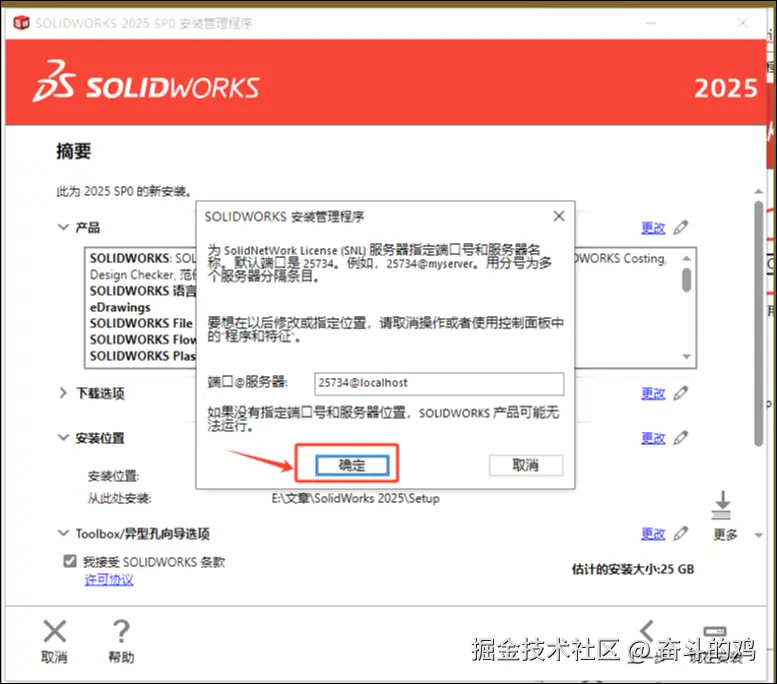Select eDrawings in the products list
The height and width of the screenshot is (684, 777).
pyautogui.click(x=120, y=307)
